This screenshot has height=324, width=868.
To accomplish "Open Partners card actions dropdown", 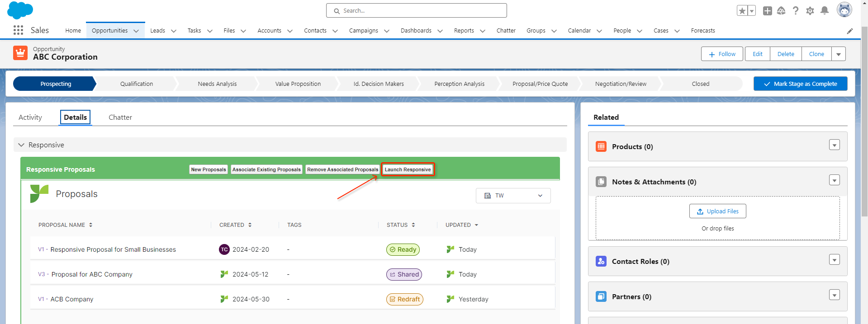I will click(x=835, y=295).
